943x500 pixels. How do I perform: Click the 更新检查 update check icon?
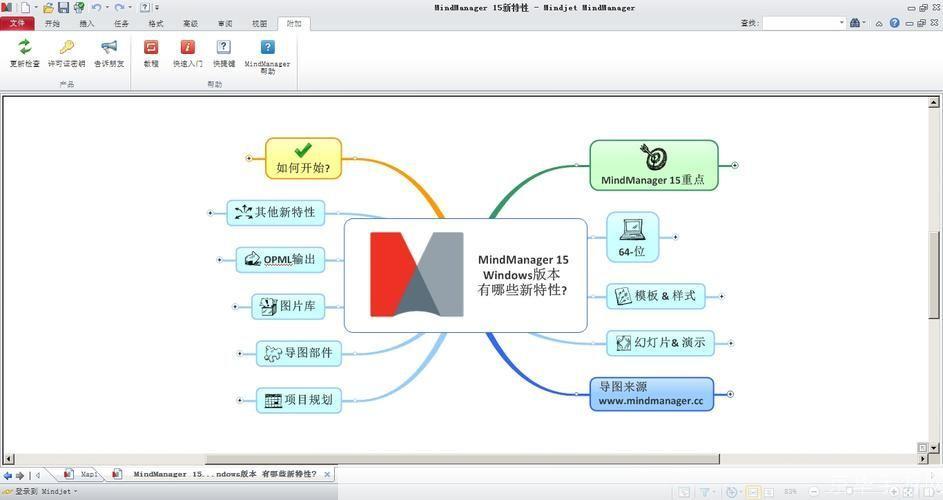point(25,47)
